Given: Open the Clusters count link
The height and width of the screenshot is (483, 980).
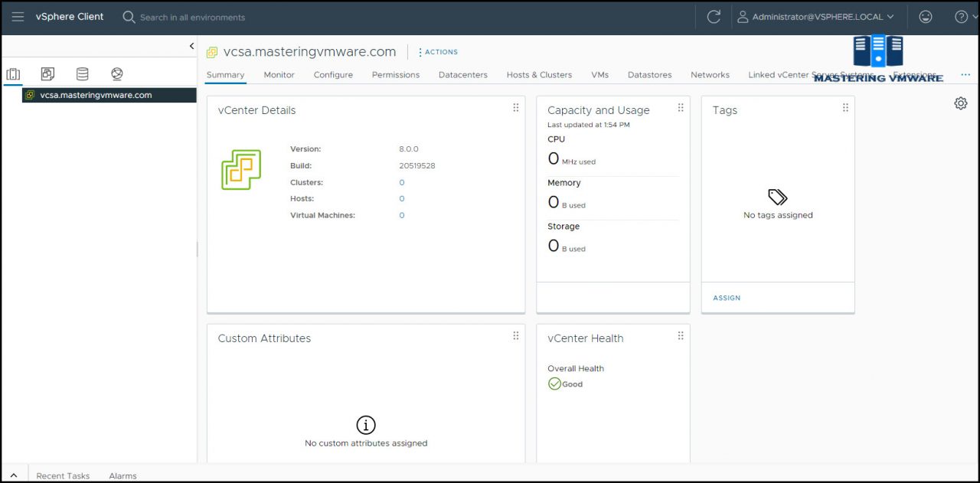Looking at the screenshot, I should (x=402, y=183).
